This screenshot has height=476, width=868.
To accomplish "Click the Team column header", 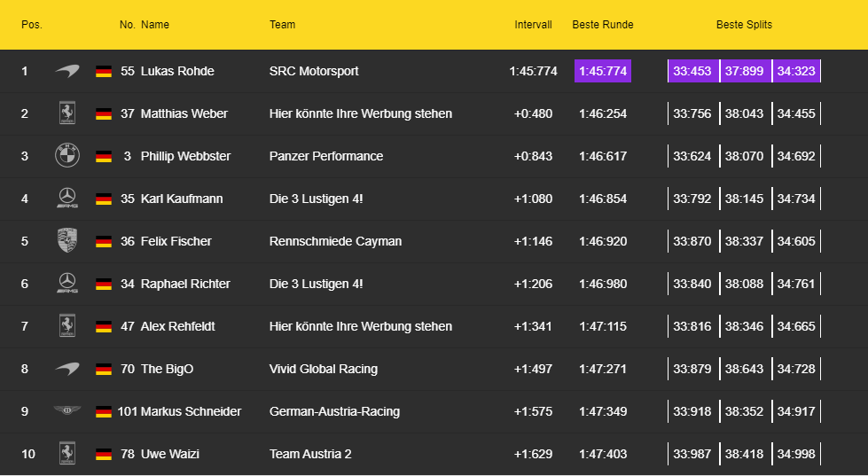I will click(283, 25).
